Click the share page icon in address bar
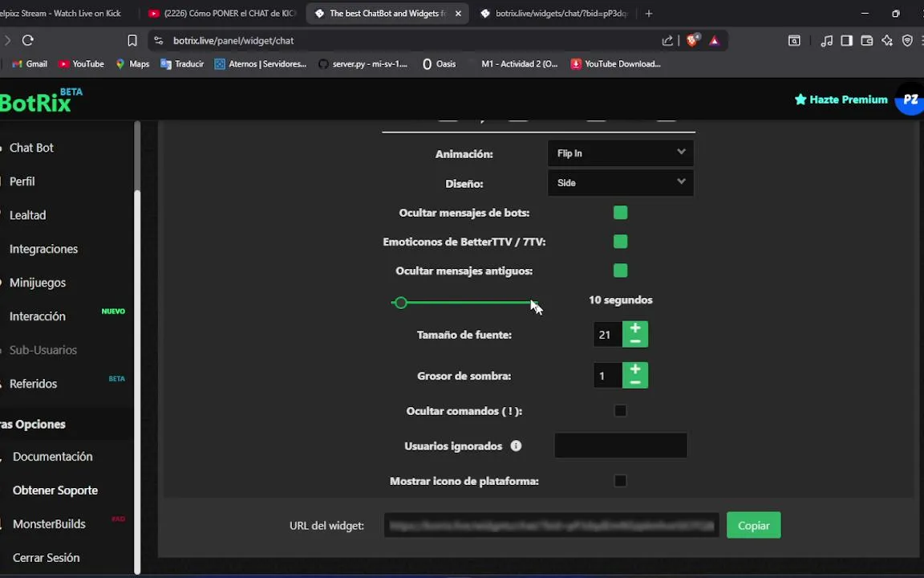Screen dimensions: 924x578 click(667, 40)
